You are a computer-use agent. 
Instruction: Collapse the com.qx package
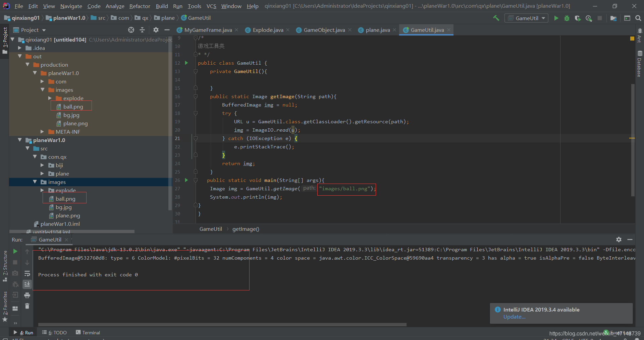35,157
